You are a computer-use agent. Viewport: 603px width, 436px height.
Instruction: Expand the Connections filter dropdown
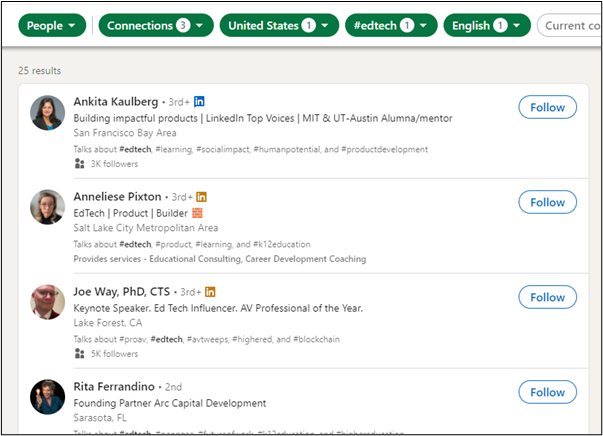pyautogui.click(x=156, y=25)
